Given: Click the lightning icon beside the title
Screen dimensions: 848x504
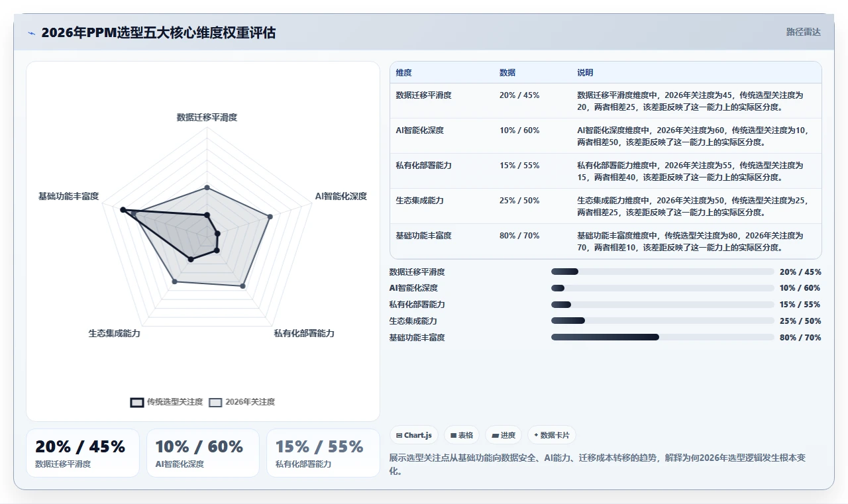Looking at the screenshot, I should click(x=31, y=33).
